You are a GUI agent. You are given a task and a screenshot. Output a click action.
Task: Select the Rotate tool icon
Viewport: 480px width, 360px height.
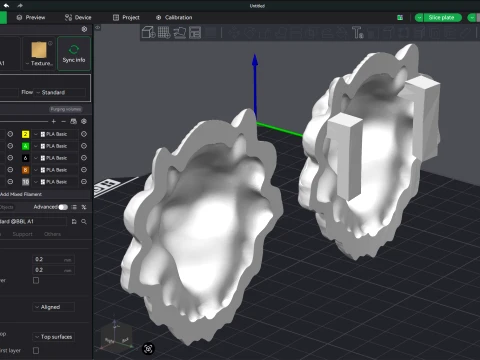coord(249,33)
